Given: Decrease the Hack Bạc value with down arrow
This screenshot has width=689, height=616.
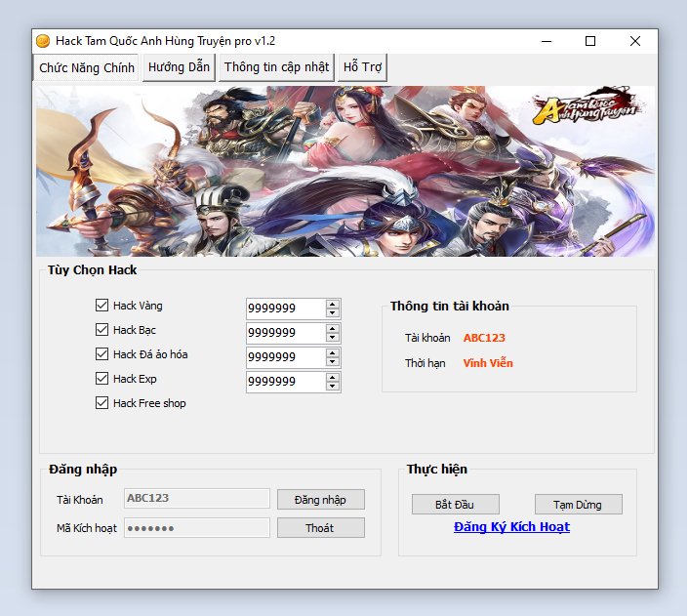Looking at the screenshot, I should click(333, 338).
